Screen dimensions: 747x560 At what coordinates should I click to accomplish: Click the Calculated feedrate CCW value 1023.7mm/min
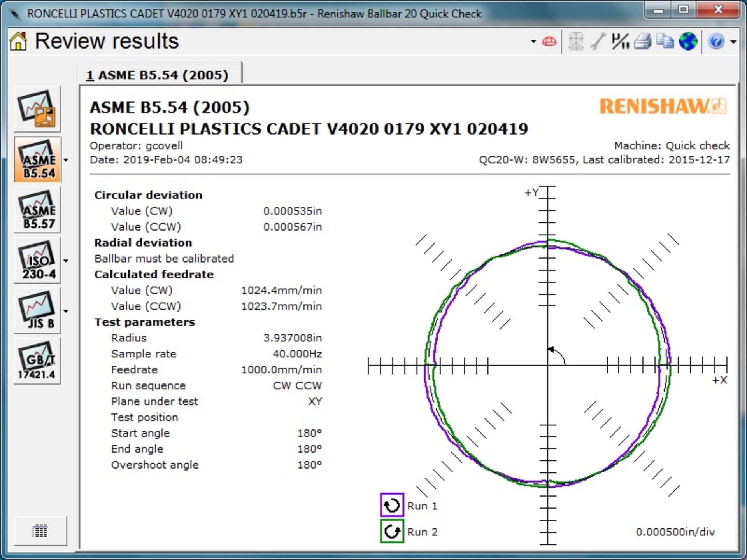[x=282, y=306]
